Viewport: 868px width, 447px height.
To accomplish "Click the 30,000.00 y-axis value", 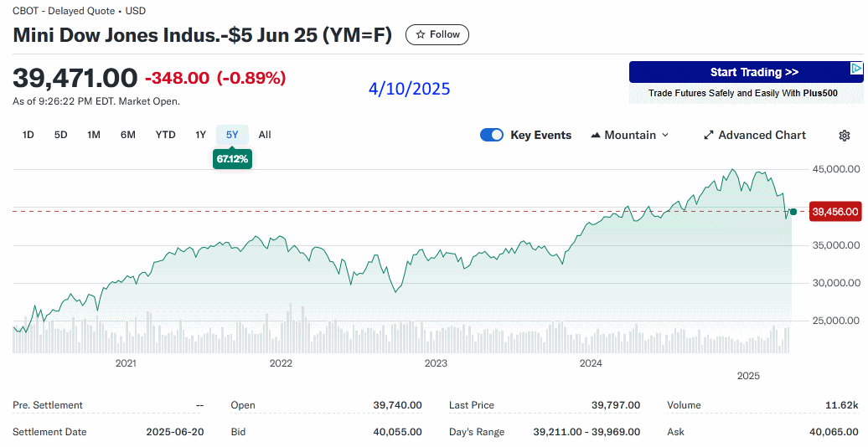I will pos(836,283).
